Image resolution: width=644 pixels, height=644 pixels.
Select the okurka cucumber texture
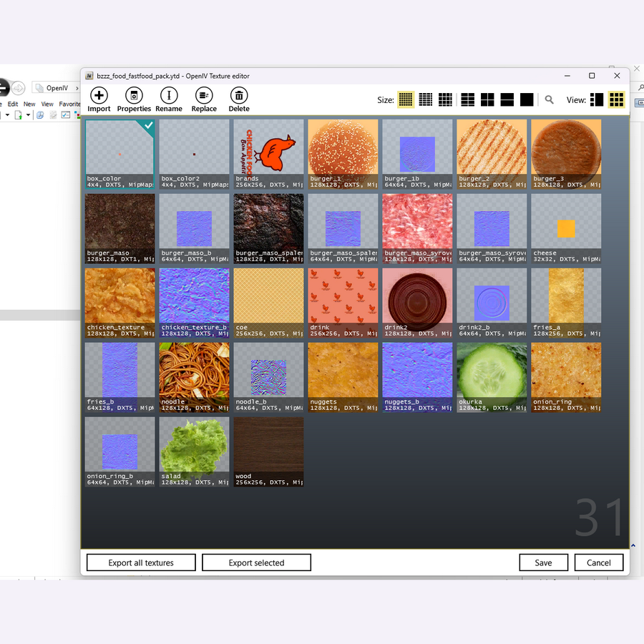coord(492,377)
